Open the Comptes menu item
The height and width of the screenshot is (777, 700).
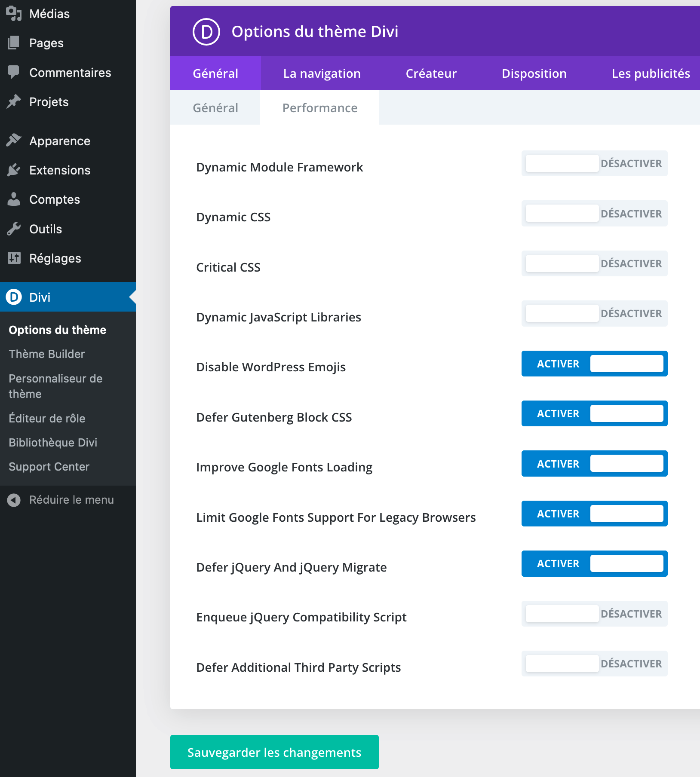pyautogui.click(x=55, y=199)
